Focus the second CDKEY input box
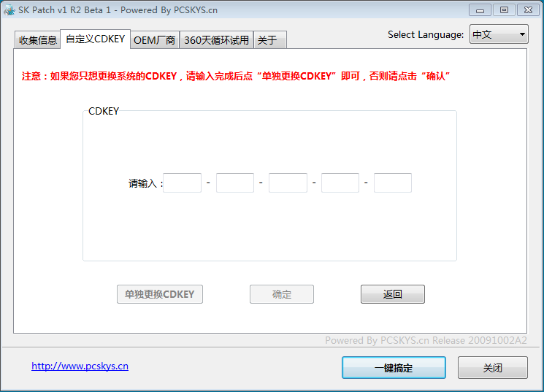The height and width of the screenshot is (392, 544). [x=235, y=182]
